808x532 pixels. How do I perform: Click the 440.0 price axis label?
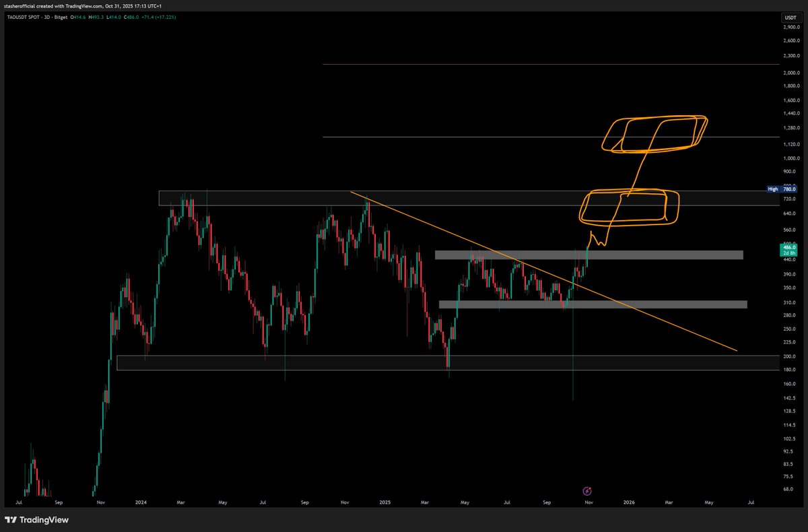790,260
